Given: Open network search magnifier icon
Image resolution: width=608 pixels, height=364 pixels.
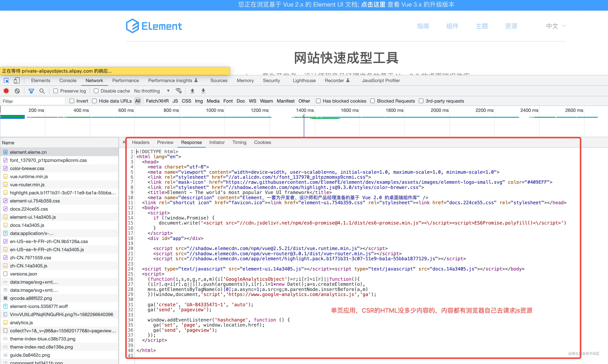Looking at the screenshot, I should pyautogui.click(x=42, y=91).
